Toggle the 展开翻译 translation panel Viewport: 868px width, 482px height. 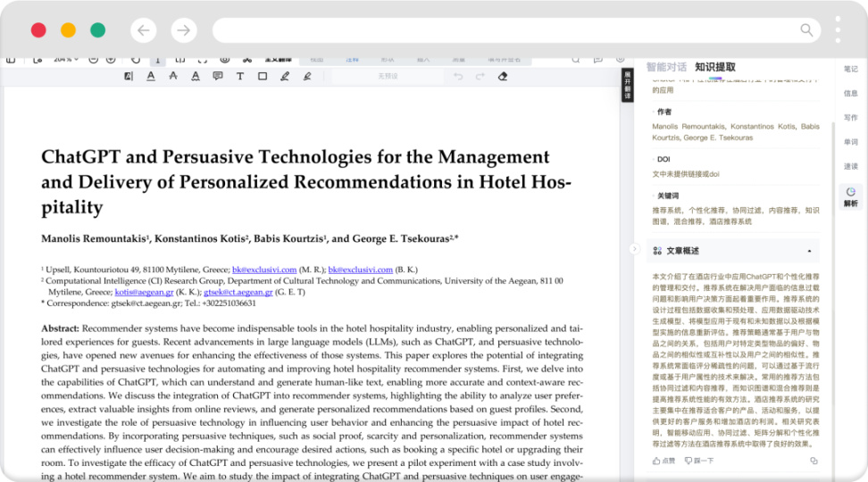tap(627, 84)
